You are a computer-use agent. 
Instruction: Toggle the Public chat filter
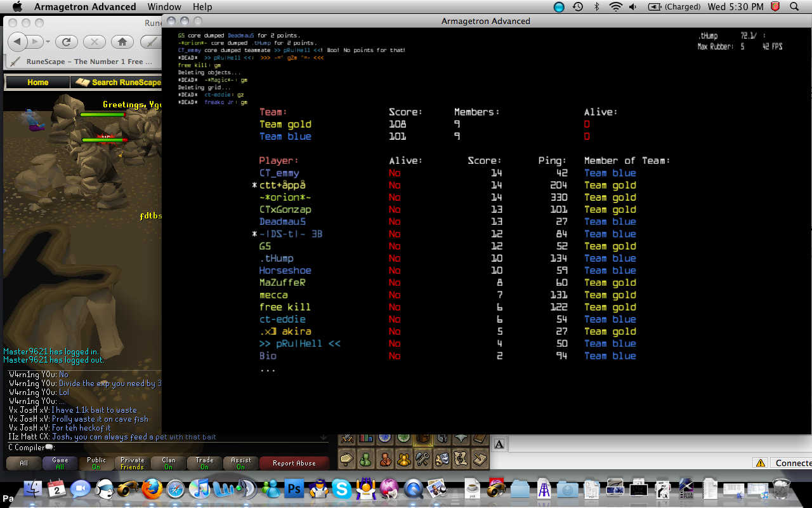coord(96,463)
